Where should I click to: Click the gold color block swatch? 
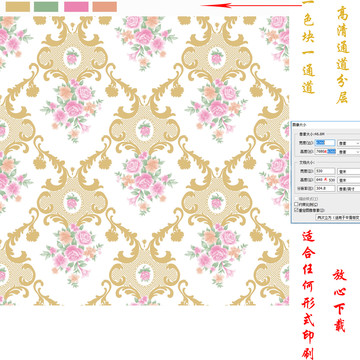(x=18, y=7)
